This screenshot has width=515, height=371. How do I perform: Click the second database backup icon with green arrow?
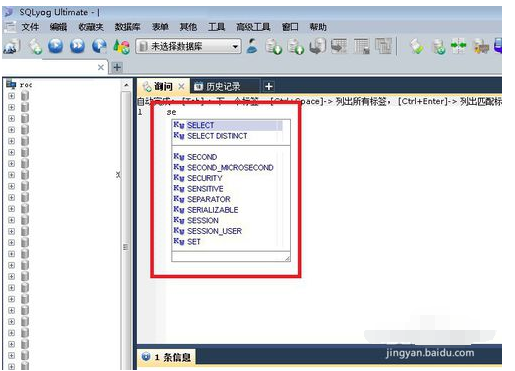[295, 46]
